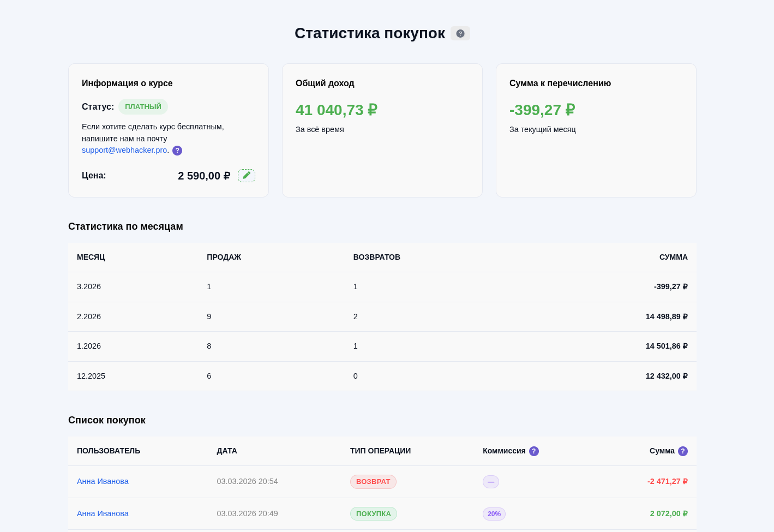Viewport: 774px width, 532px height.
Task: Click the dash badge in commission column
Action: click(x=490, y=482)
